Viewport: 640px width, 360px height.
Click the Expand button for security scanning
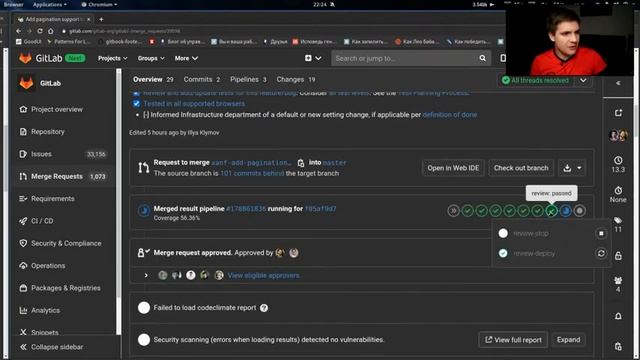(x=568, y=340)
